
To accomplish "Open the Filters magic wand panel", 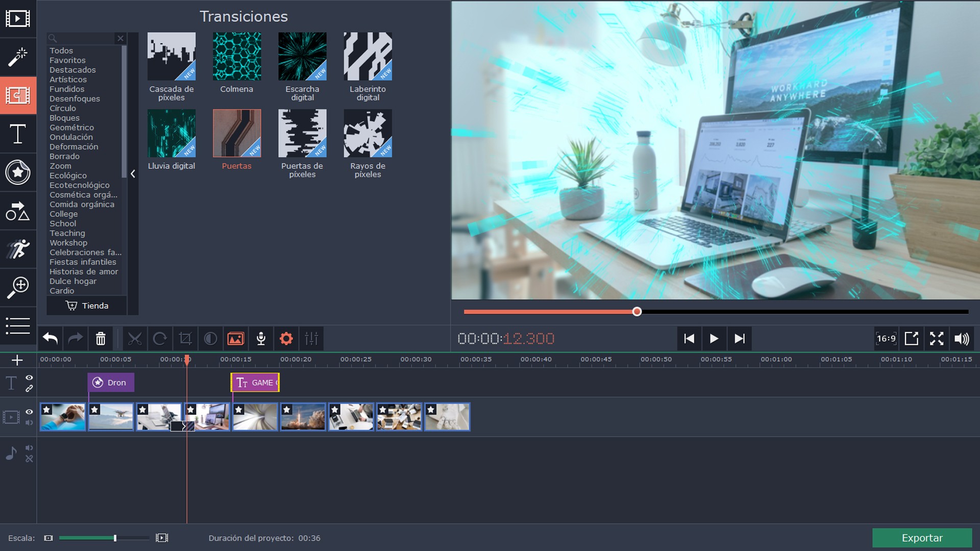I will pos(18,57).
